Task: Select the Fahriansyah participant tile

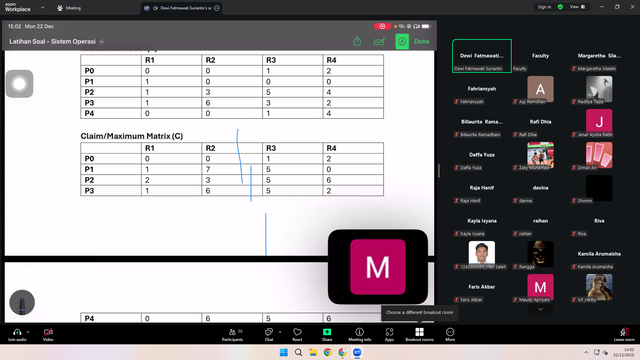Action: click(482, 89)
